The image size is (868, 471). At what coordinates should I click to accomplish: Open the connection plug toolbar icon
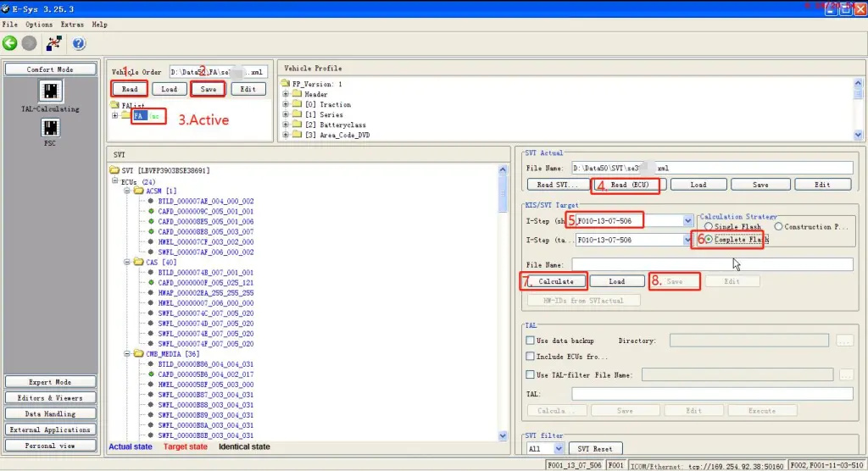[x=53, y=43]
